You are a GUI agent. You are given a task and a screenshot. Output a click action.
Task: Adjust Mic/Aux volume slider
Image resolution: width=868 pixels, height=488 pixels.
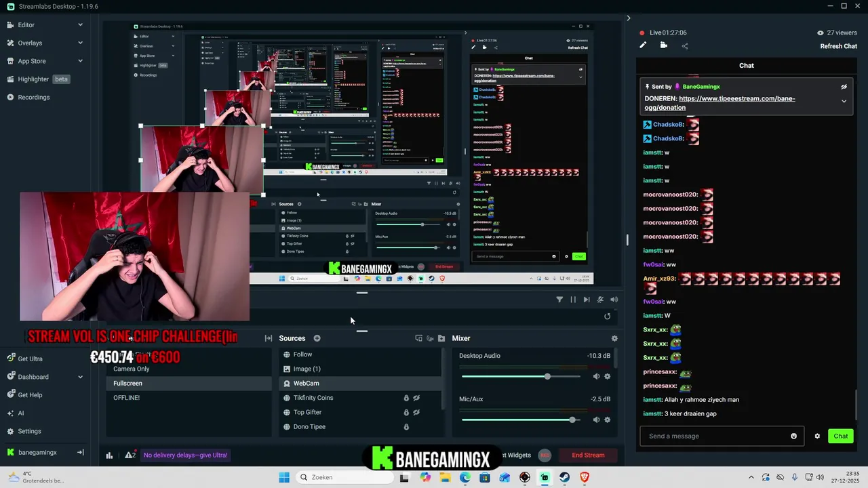click(x=521, y=420)
